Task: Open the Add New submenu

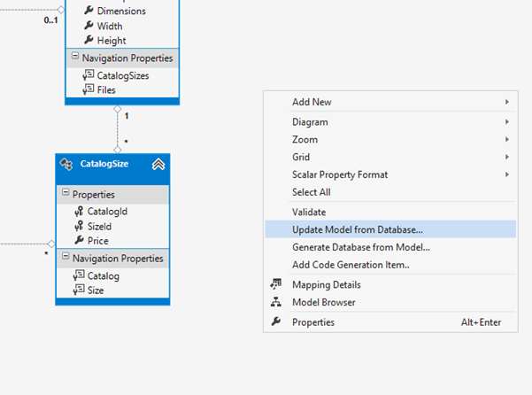Action: [x=312, y=102]
